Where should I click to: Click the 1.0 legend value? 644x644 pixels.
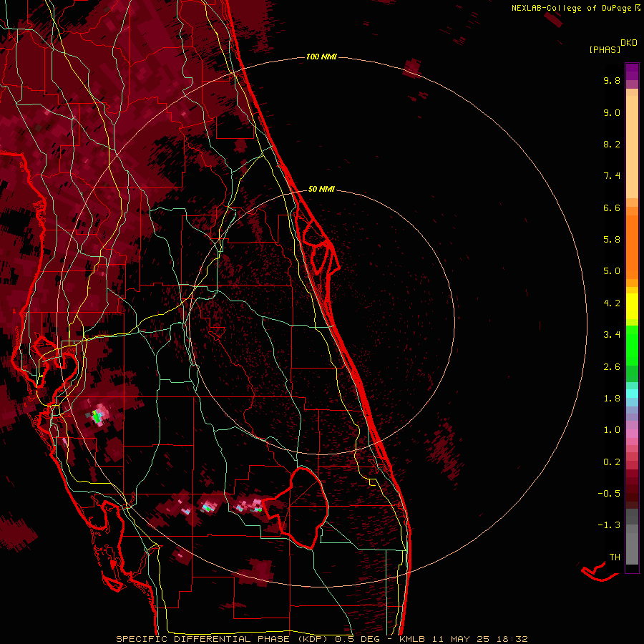(612, 430)
